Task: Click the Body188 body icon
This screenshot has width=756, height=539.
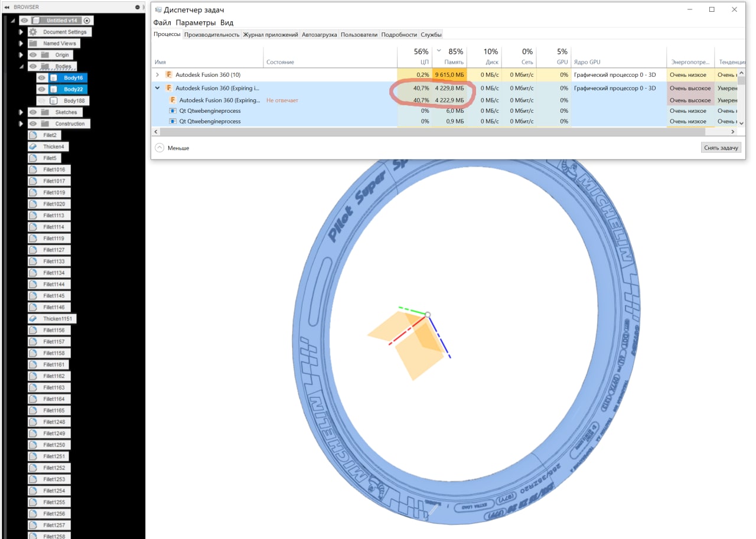Action: (x=53, y=101)
